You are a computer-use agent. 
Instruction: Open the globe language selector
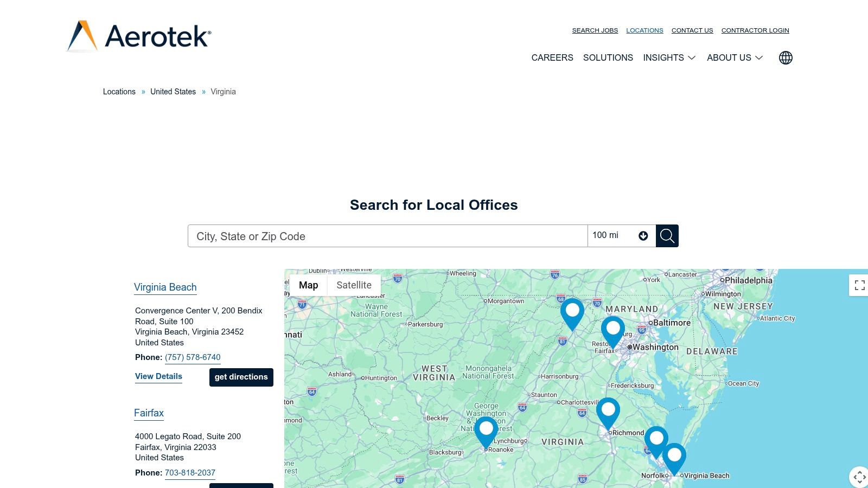coord(786,58)
